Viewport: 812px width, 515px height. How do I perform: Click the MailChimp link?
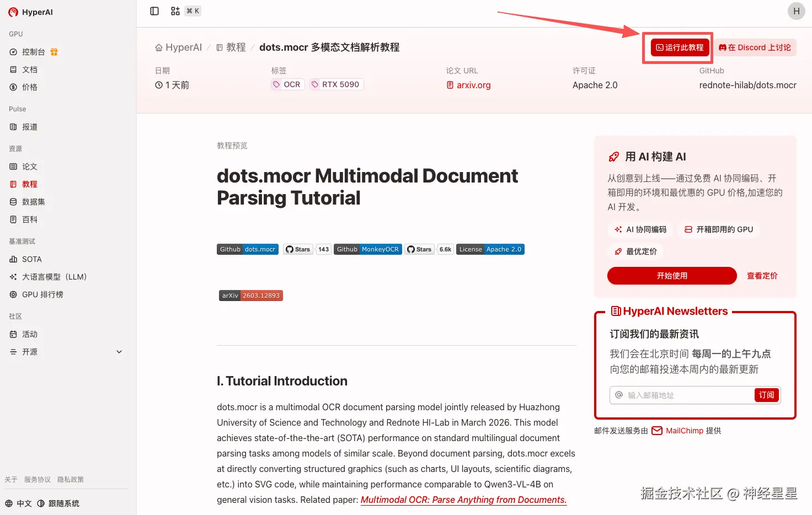(x=685, y=431)
